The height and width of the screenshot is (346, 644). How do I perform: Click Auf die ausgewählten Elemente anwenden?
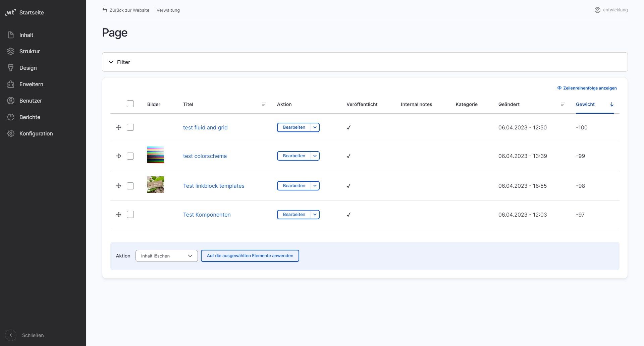pos(250,255)
